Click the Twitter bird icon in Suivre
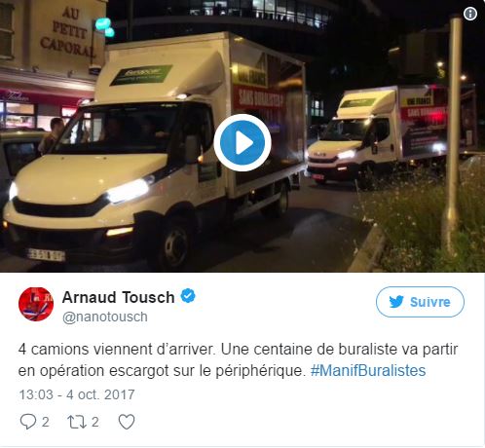This screenshot has width=485, height=448. pos(396,302)
